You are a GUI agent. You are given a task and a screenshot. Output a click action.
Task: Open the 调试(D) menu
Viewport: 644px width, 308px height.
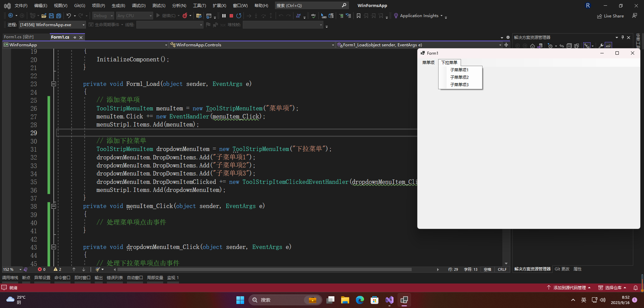pos(139,6)
